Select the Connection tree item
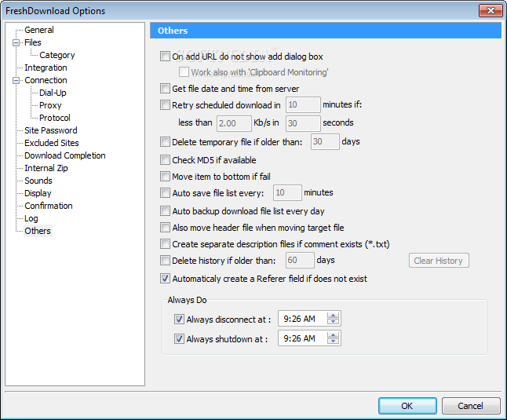The image size is (507, 420). point(46,81)
